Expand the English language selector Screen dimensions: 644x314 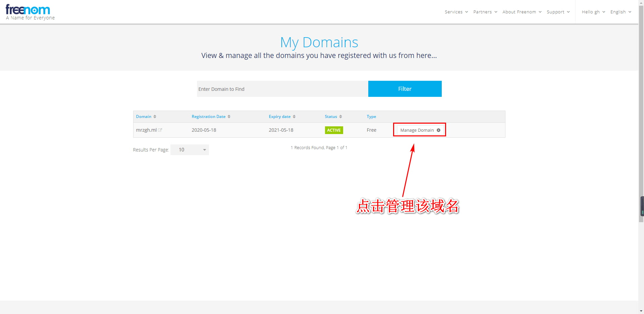point(621,12)
